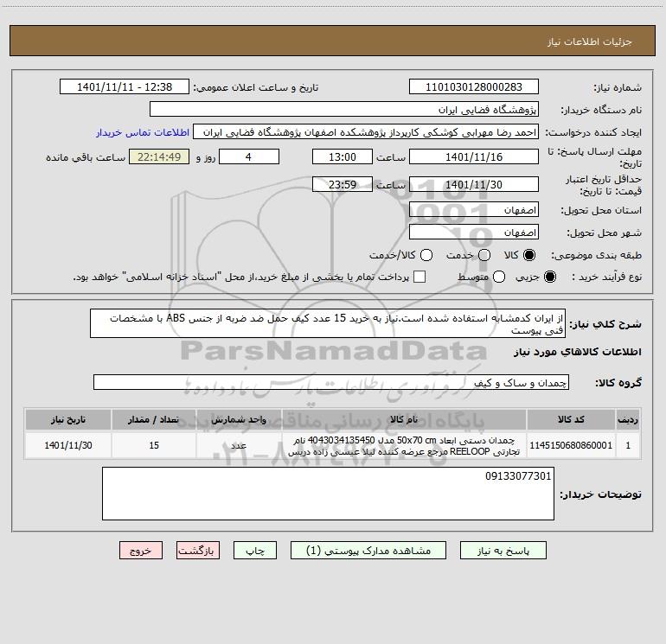Click the چاپ print button

255,551
